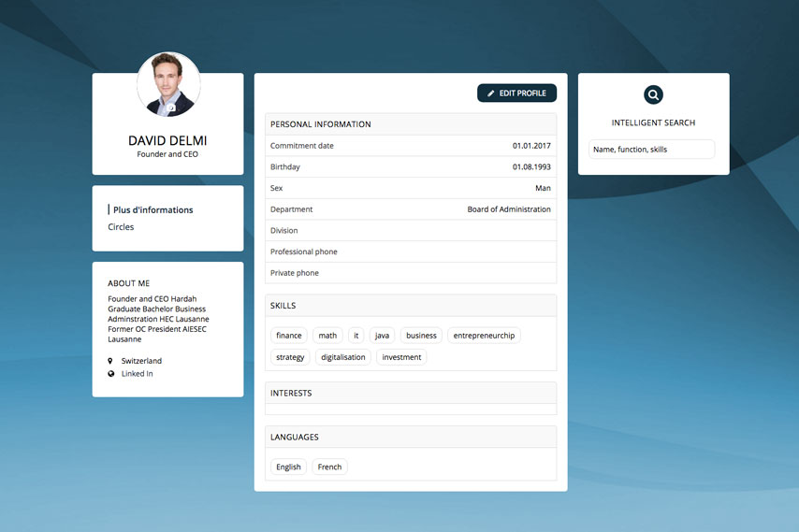Click the Commitment date label
Image resolution: width=799 pixels, height=532 pixels.
point(301,146)
